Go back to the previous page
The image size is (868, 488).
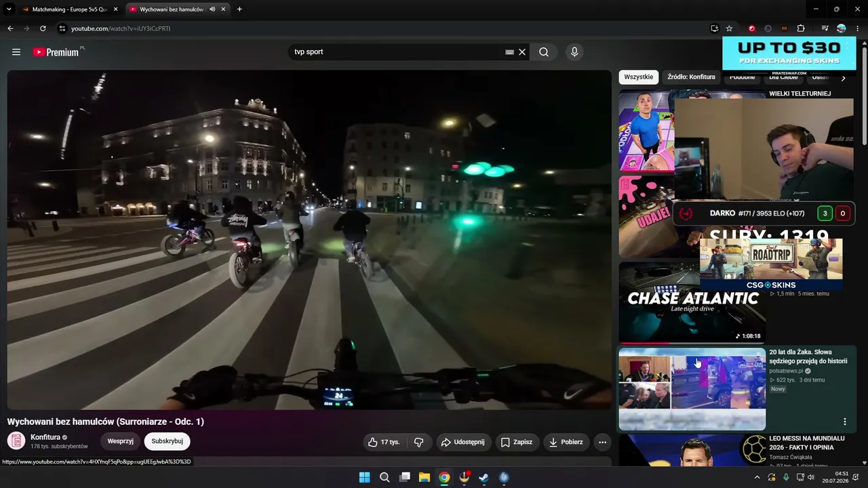[10, 28]
